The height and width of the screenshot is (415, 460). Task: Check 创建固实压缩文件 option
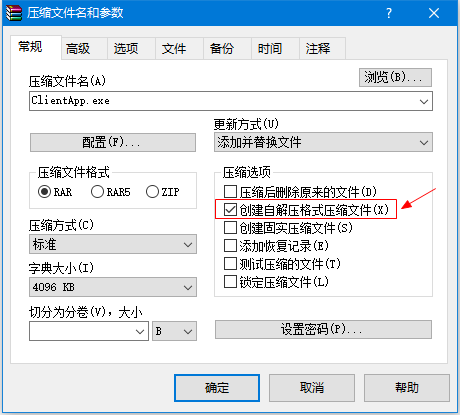tap(230, 228)
